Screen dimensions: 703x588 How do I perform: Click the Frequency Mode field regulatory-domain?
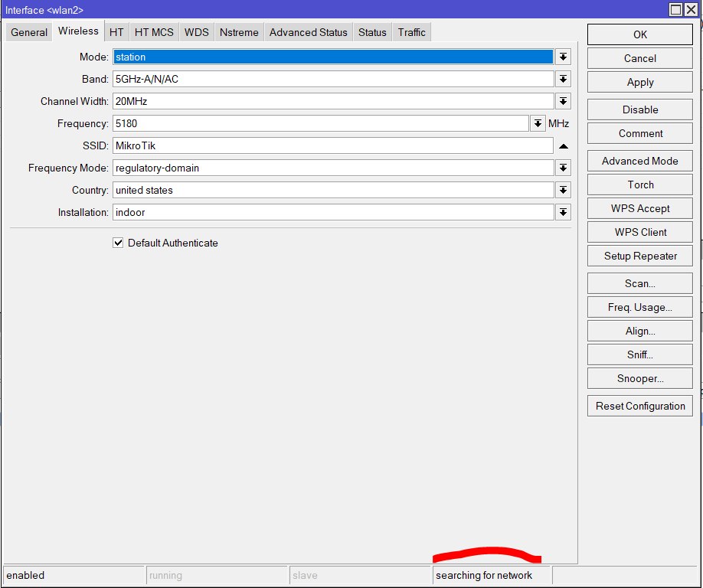[x=333, y=168]
